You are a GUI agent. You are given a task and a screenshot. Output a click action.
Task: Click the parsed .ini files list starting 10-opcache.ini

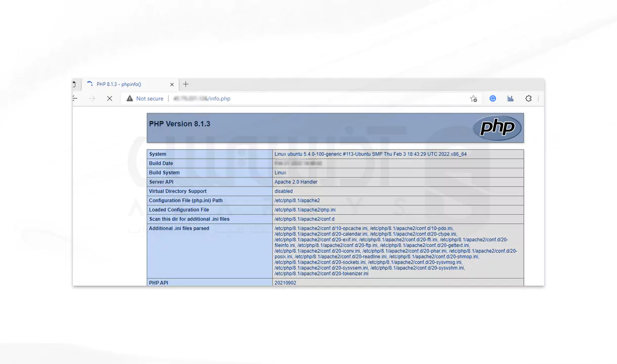[396, 251]
